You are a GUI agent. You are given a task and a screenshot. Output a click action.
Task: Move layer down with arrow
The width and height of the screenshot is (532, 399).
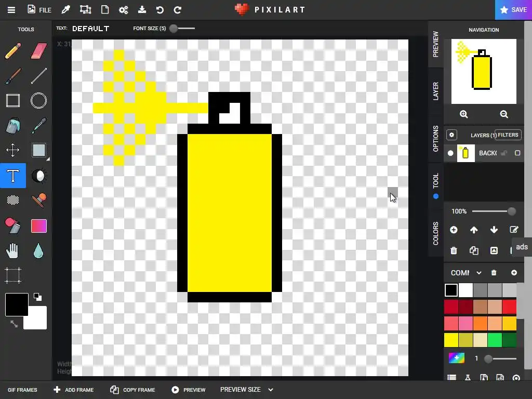pos(494,230)
